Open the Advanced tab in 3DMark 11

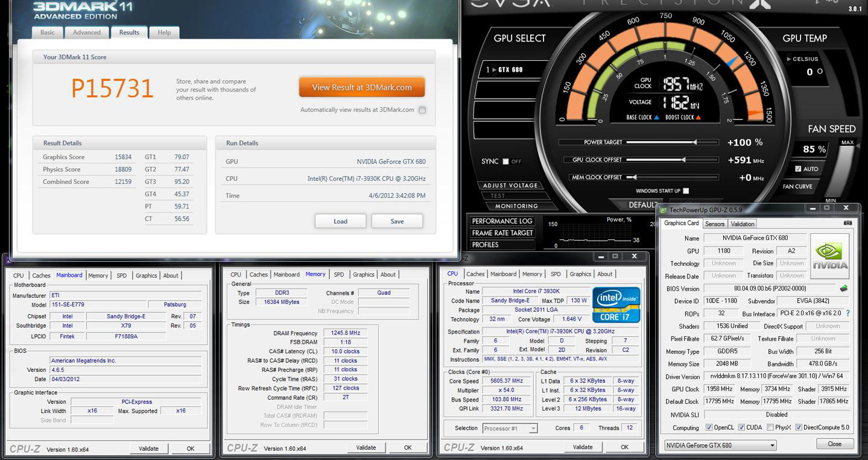pyautogui.click(x=87, y=33)
